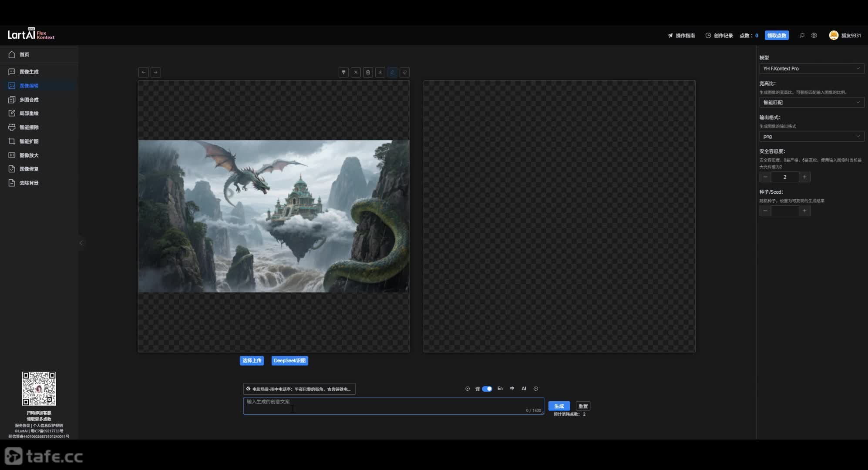The width and height of the screenshot is (868, 470).
Task: Click the 电影场景 prompt suggestion chip
Action: point(299,389)
